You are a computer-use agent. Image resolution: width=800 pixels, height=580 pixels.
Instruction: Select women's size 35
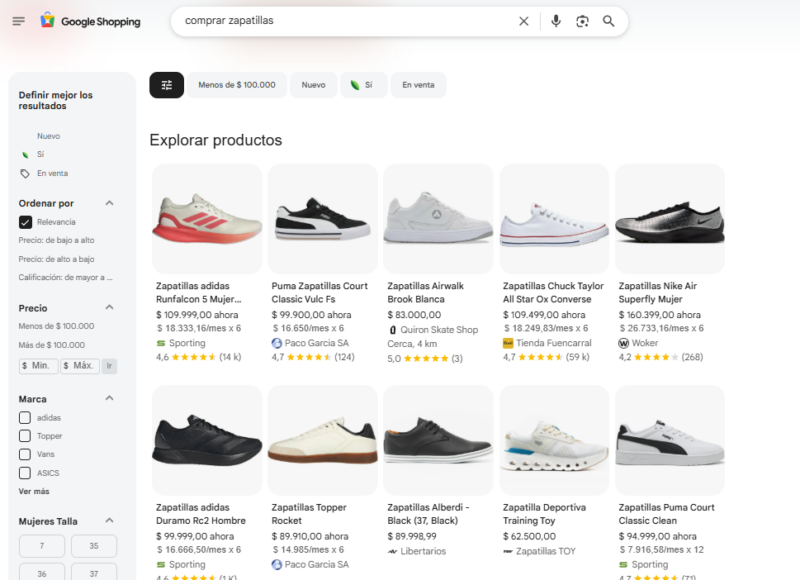pyautogui.click(x=94, y=546)
